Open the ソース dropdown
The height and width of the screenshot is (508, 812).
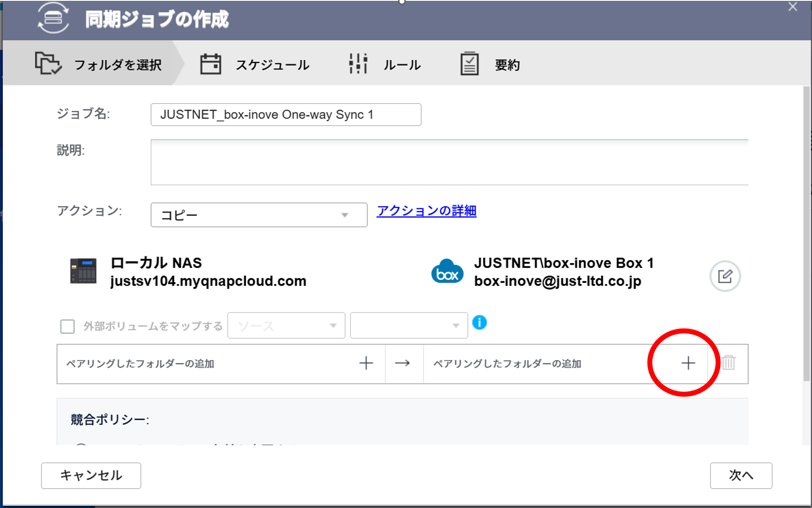[x=286, y=326]
